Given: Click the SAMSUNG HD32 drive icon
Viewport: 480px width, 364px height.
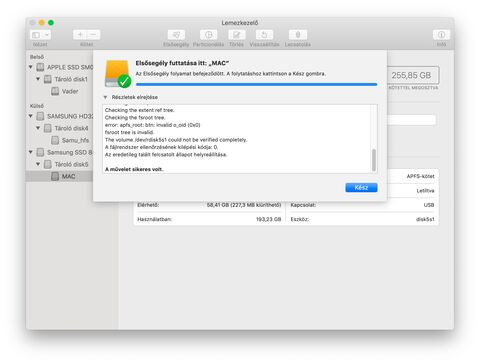Looking at the screenshot, I should tap(40, 116).
